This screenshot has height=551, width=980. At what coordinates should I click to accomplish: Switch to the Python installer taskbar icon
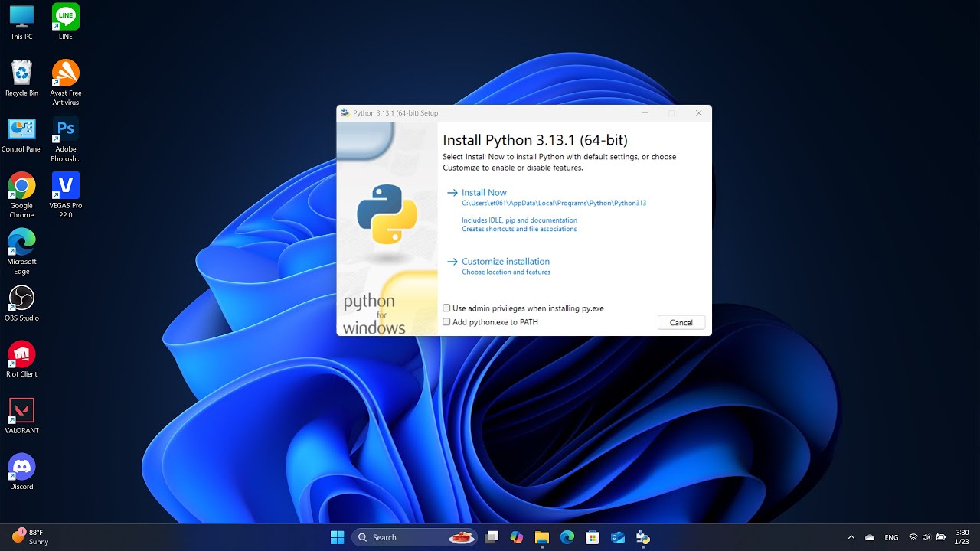tap(643, 537)
